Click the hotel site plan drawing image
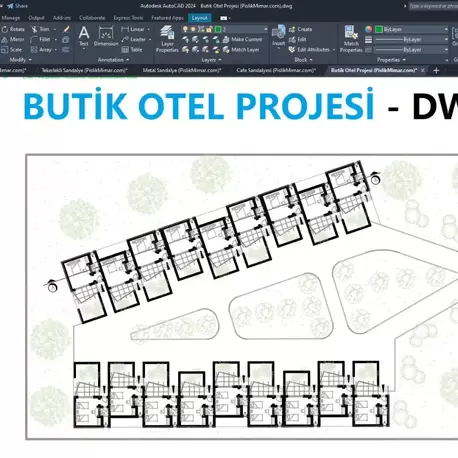 242,297
